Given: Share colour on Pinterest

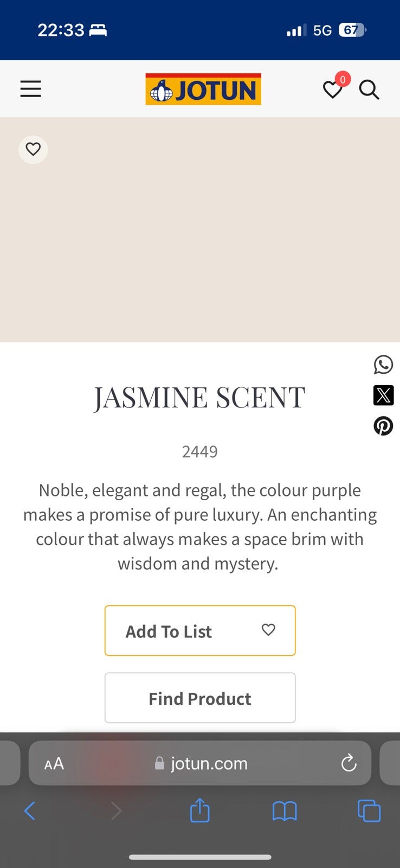Looking at the screenshot, I should tap(383, 426).
